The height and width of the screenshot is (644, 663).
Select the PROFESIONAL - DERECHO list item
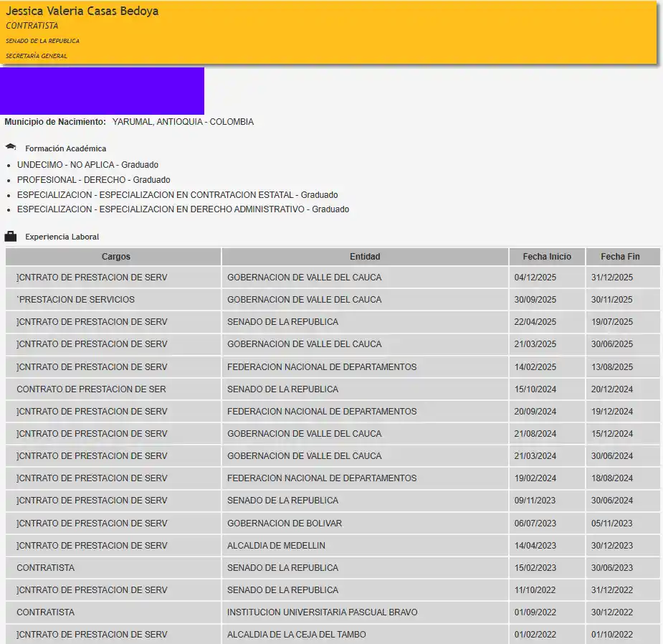93,180
